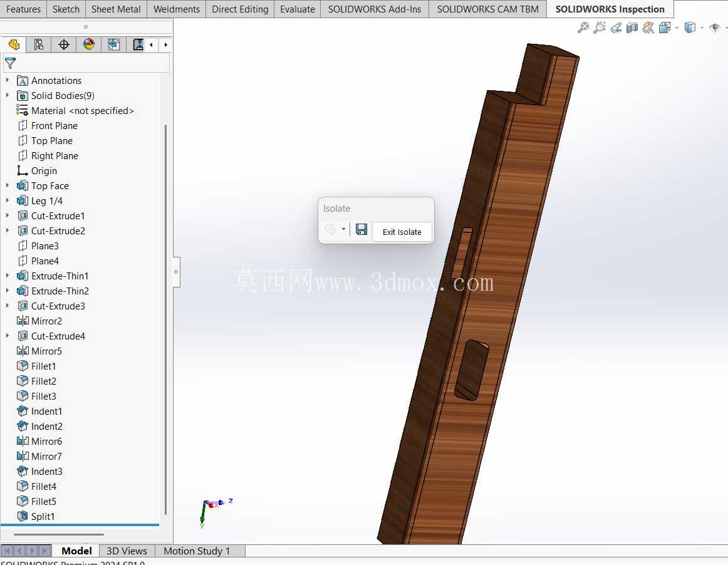
Task: Switch to the Sketch ribbon tab
Action: (66, 9)
